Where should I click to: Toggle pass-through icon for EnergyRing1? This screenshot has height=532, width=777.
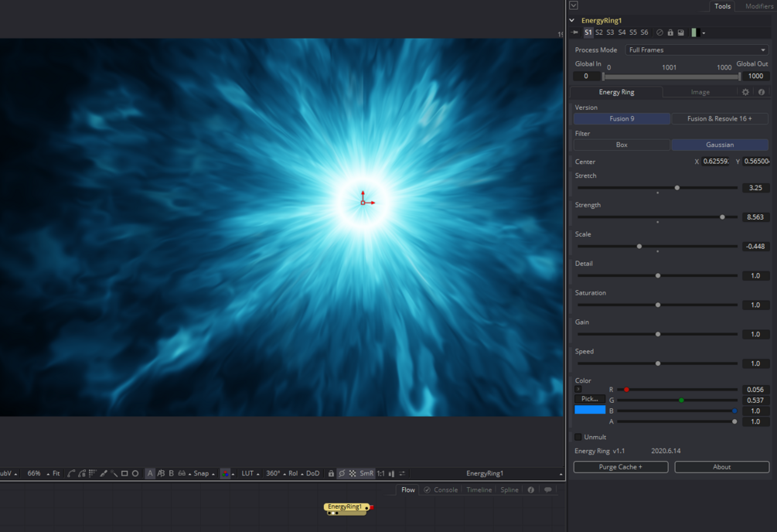pos(659,32)
